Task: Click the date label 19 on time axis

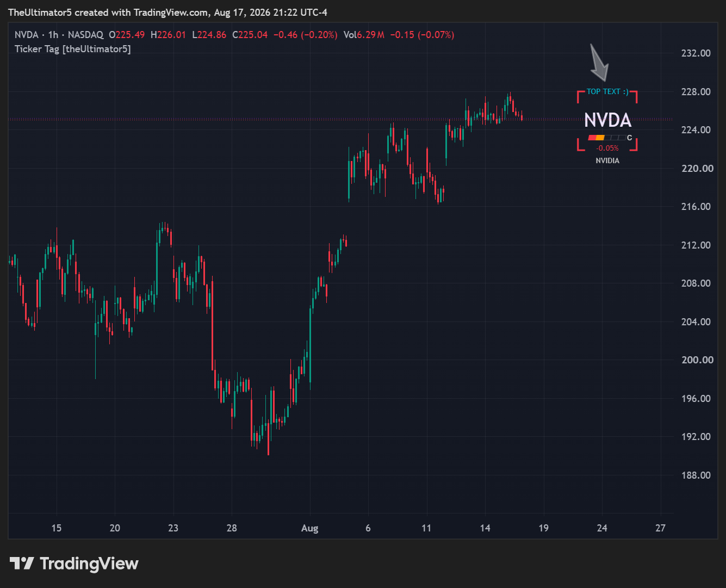Action: [544, 528]
